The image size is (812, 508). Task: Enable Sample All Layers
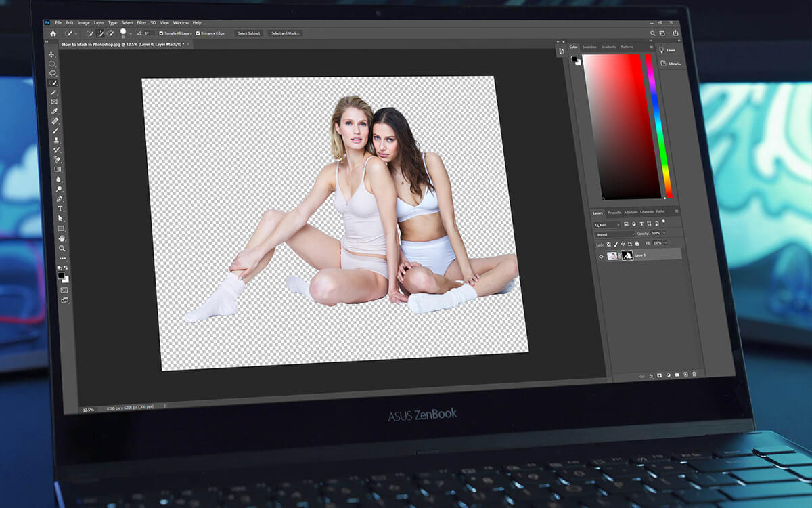(x=160, y=33)
